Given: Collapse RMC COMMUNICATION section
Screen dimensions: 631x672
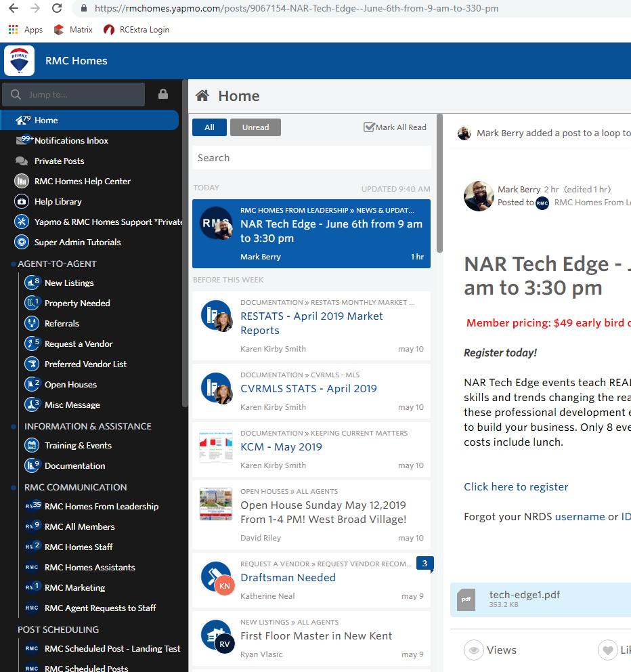Looking at the screenshot, I should coord(75,487).
